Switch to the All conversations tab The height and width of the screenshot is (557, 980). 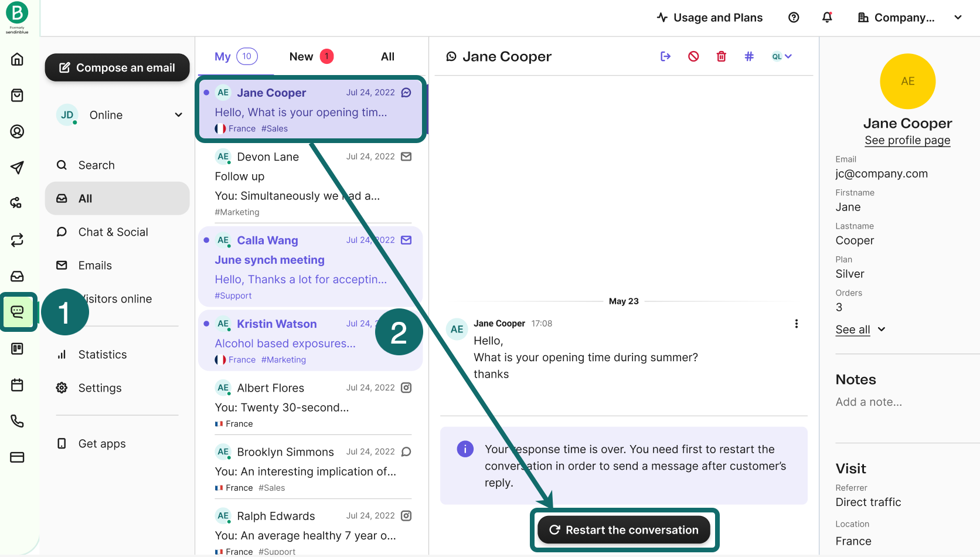[387, 56]
